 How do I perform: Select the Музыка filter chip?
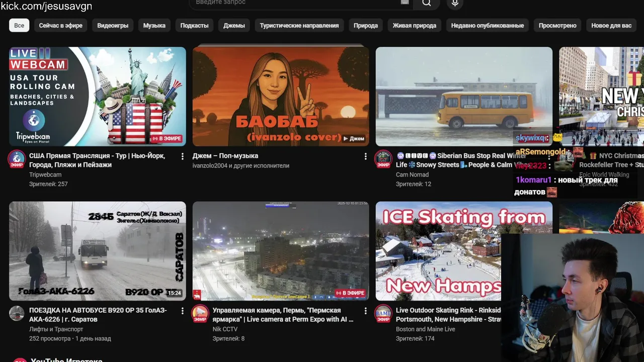(x=154, y=25)
